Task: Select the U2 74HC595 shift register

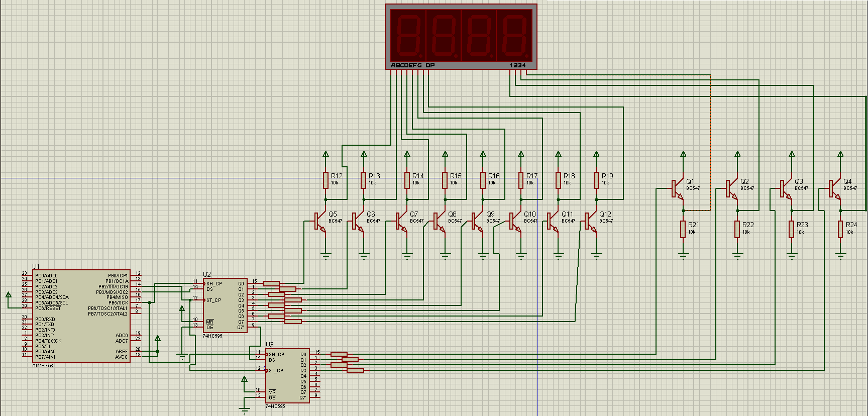Action: click(226, 305)
